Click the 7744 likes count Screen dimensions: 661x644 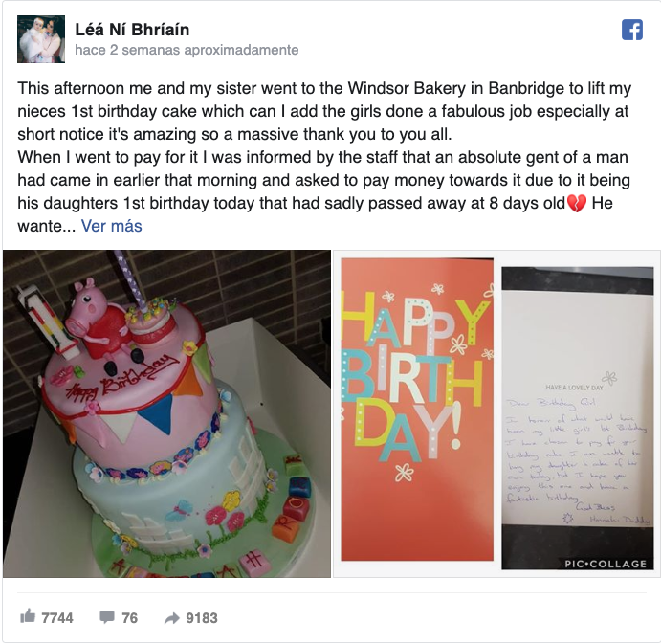tap(57, 618)
